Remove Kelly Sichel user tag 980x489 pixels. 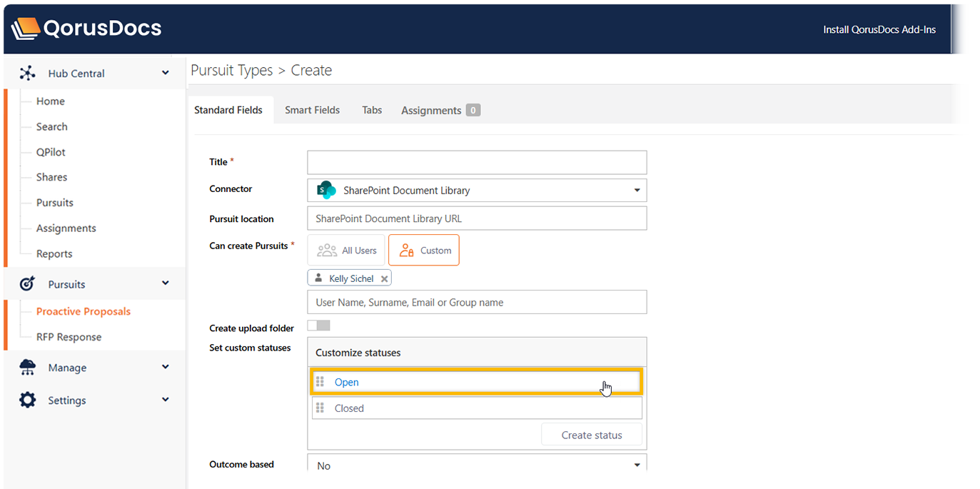(384, 279)
